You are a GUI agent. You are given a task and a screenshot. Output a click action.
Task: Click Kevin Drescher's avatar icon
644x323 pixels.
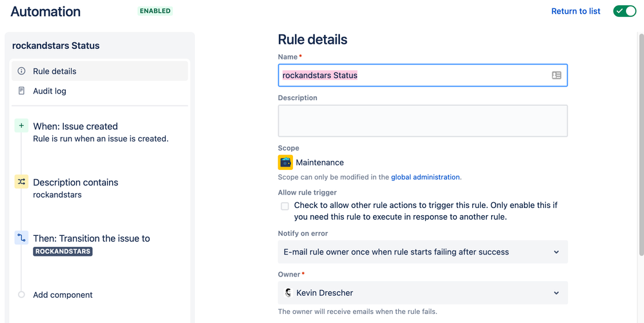point(288,293)
